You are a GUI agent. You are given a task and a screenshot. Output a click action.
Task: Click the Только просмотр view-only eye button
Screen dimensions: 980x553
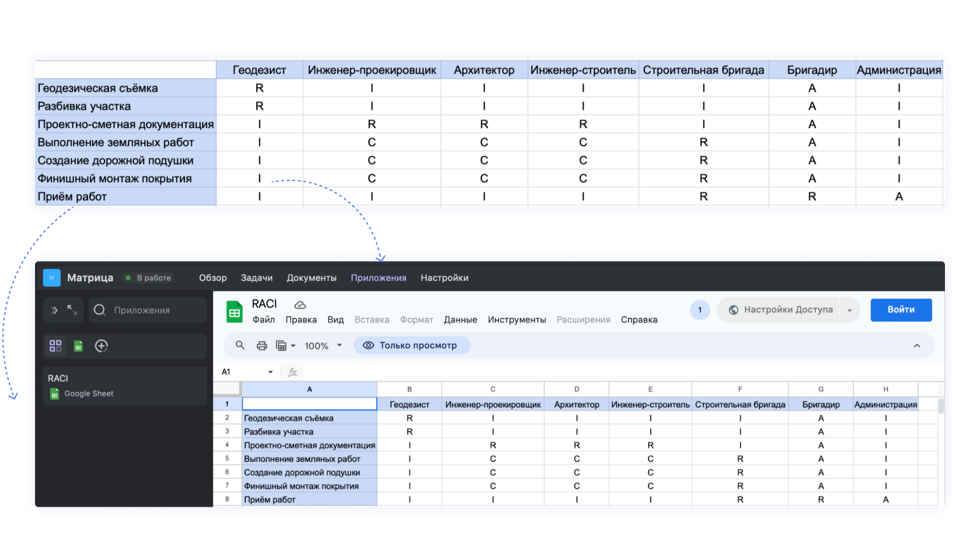[x=411, y=345]
